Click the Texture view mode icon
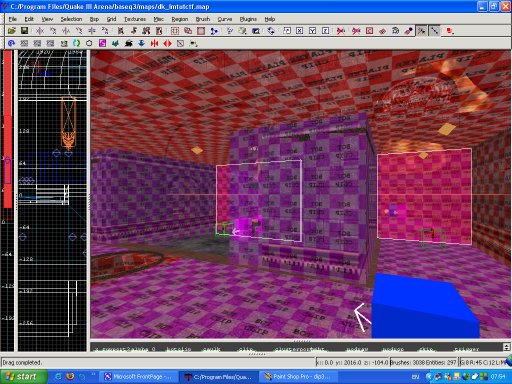The height and width of the screenshot is (384, 512). (x=243, y=31)
